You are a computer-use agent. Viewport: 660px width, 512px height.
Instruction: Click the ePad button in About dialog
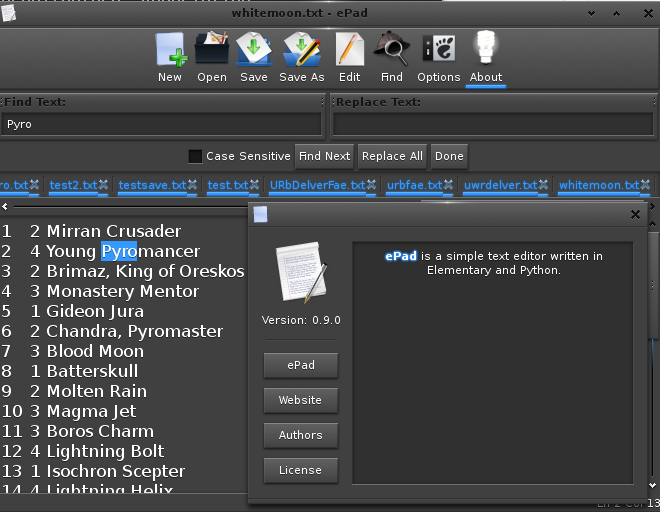tap(301, 365)
